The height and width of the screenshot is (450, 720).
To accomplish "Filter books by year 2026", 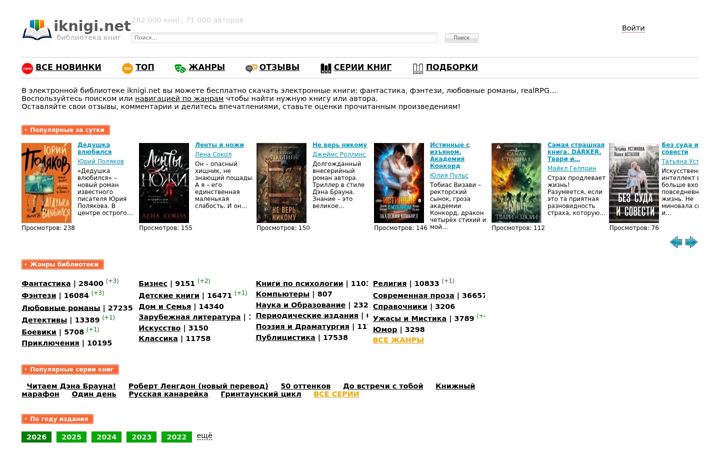I will pos(36,437).
